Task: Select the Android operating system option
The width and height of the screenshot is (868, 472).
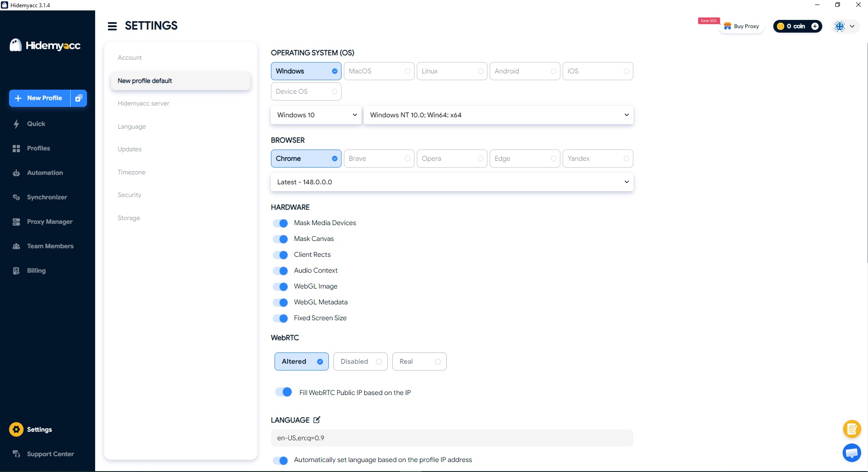Action: tap(525, 71)
